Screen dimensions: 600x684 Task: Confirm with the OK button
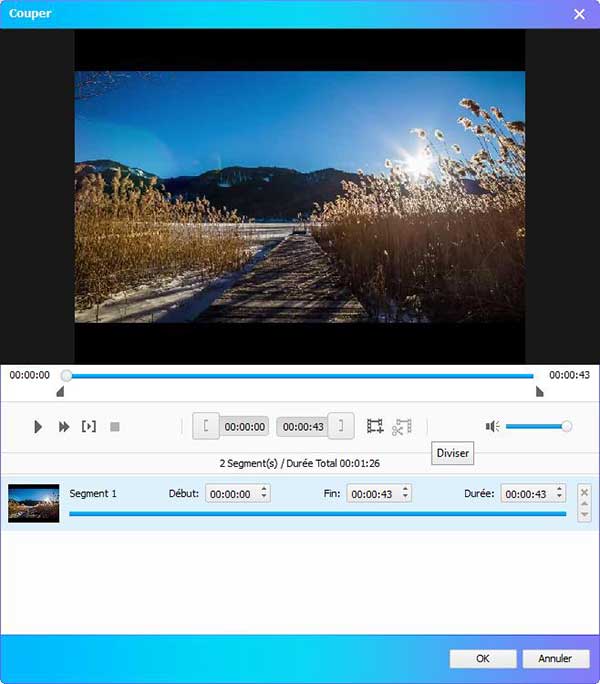482,659
